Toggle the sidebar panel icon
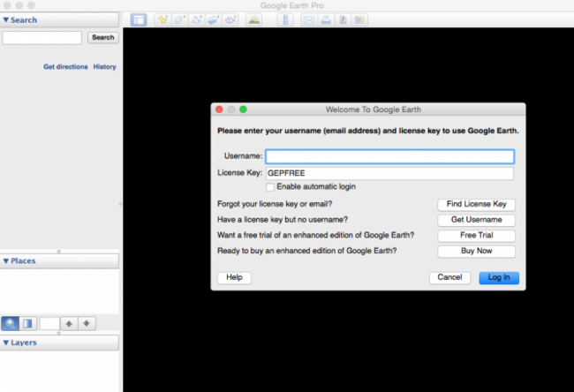Viewport: 574px width, 392px height. [x=139, y=19]
